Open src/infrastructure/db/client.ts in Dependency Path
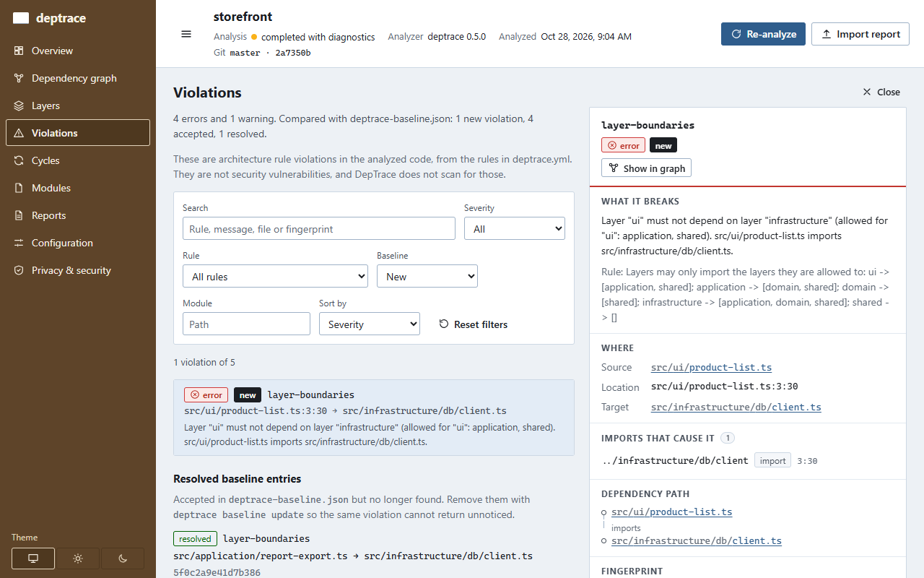The height and width of the screenshot is (578, 924). click(696, 540)
